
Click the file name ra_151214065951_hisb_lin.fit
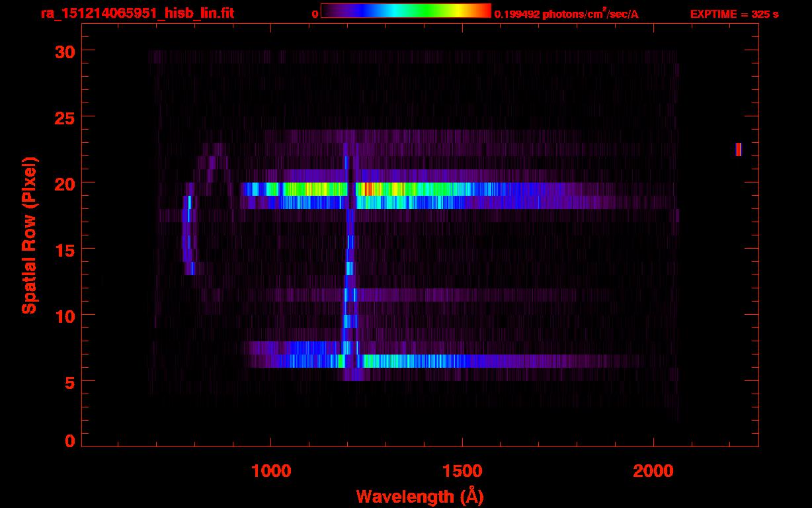(x=137, y=13)
